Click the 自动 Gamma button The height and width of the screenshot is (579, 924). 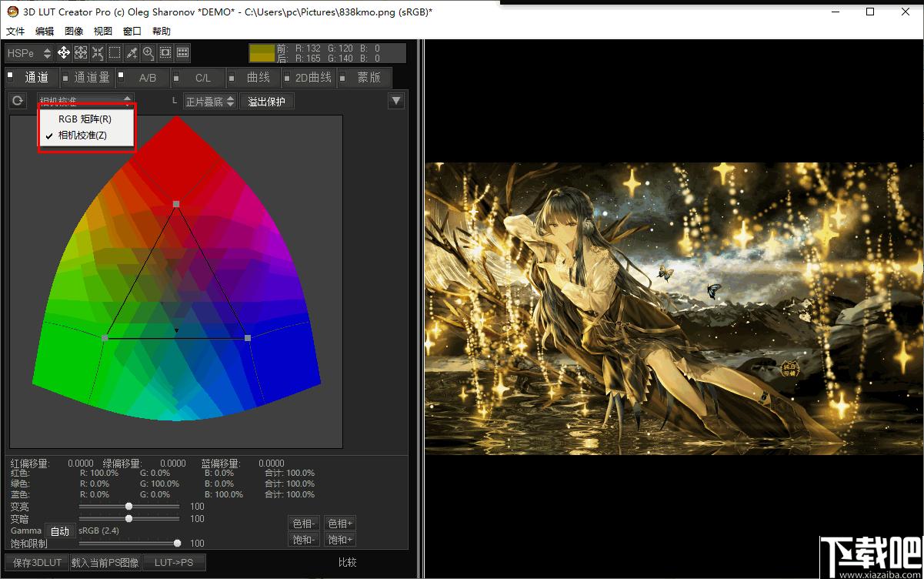point(60,531)
